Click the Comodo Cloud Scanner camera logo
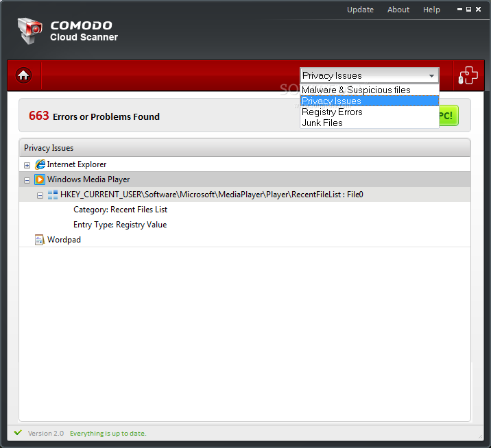 tap(29, 31)
